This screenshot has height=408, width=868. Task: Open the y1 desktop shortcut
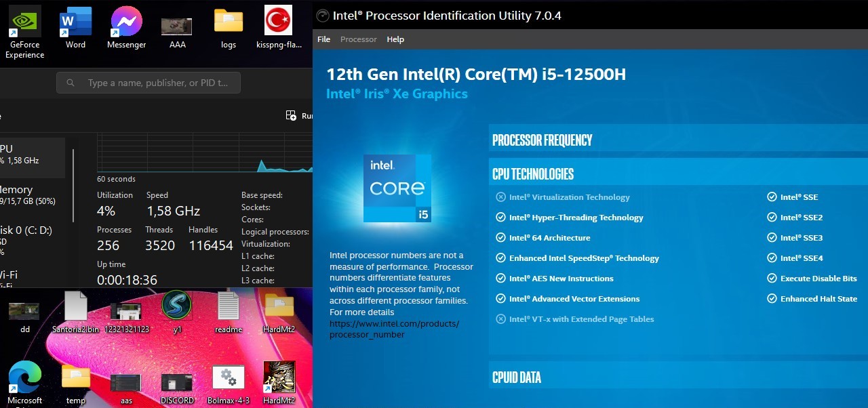[176, 306]
